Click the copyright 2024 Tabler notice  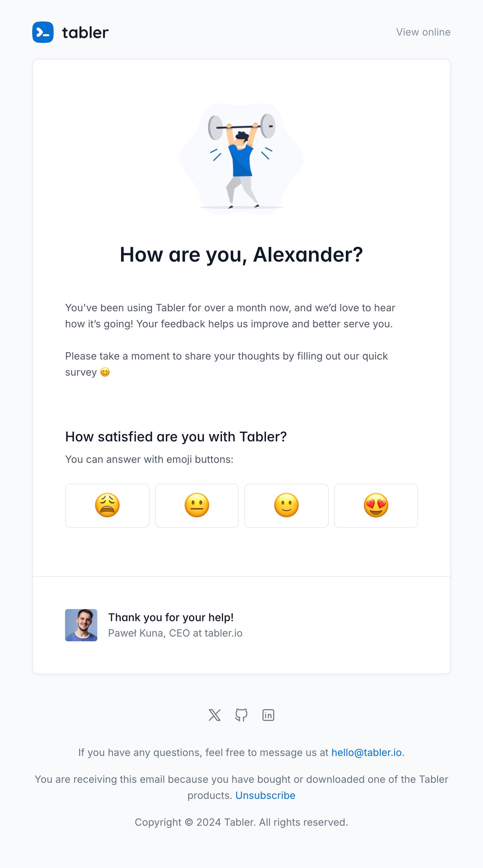[x=241, y=822]
